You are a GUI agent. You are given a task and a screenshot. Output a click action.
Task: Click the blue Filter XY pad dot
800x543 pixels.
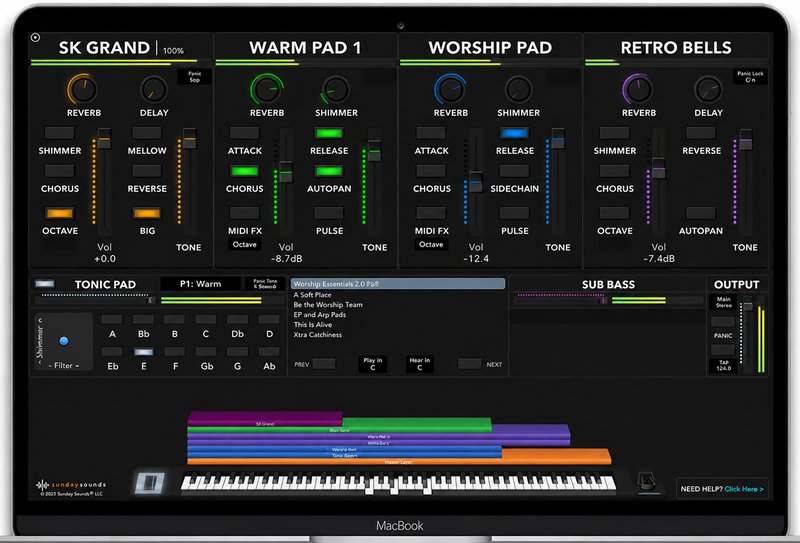coord(64,341)
